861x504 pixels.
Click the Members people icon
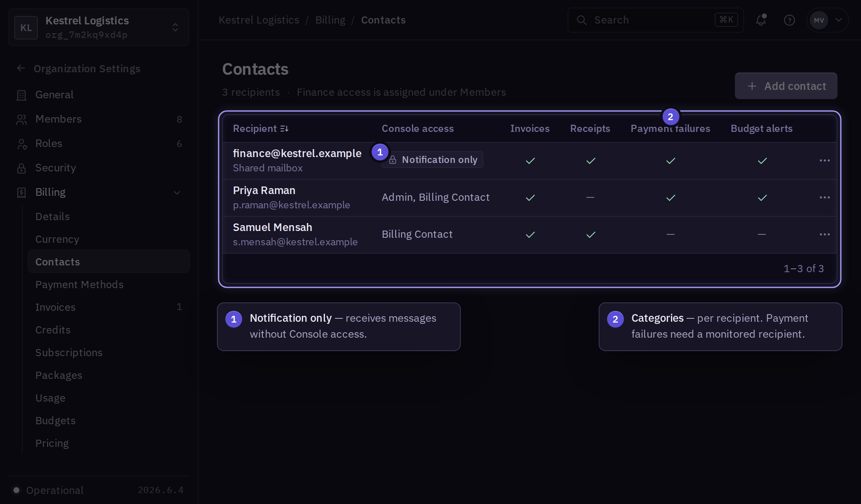click(21, 120)
